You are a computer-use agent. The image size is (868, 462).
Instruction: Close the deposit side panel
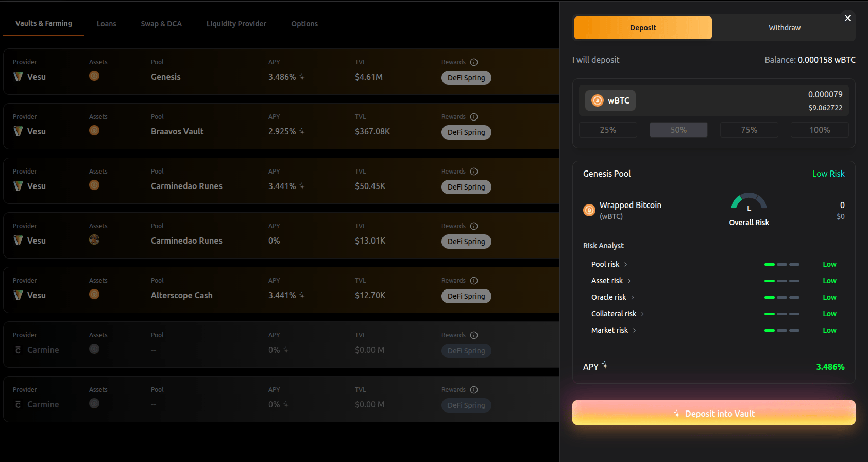tap(847, 18)
